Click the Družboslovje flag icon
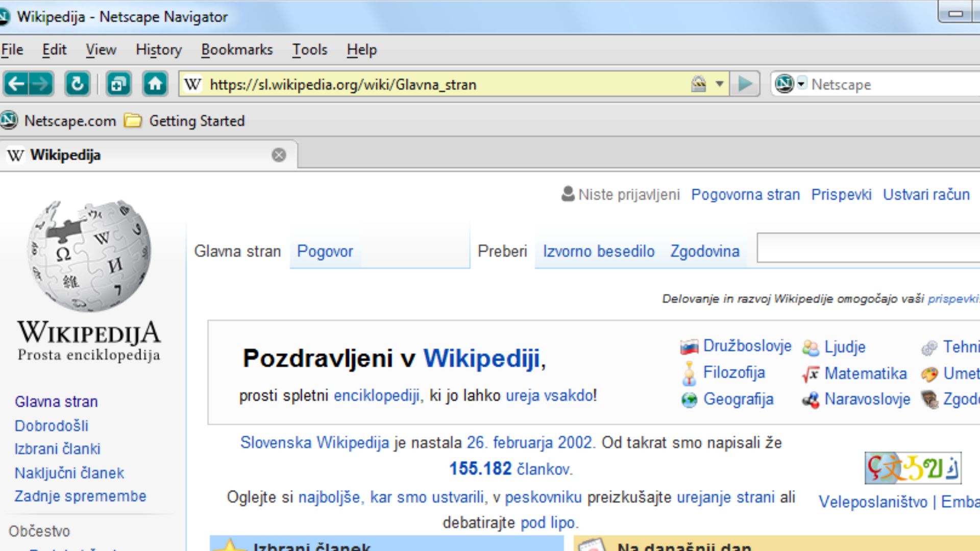Viewport: 980px width, 551px height. tap(689, 346)
